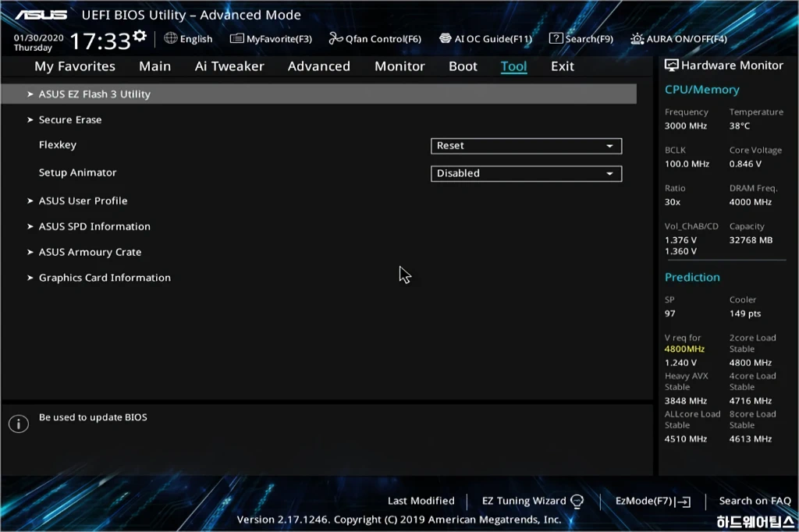Click the Qfan Control(F6) label
The image size is (799, 532).
(x=383, y=39)
